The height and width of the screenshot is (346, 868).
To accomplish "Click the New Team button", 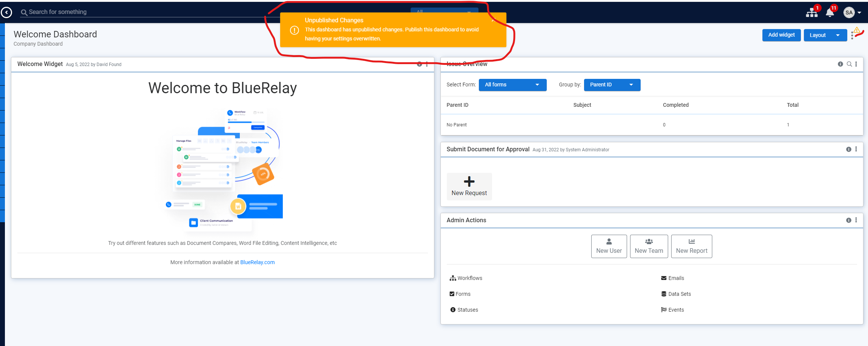I will [x=649, y=246].
